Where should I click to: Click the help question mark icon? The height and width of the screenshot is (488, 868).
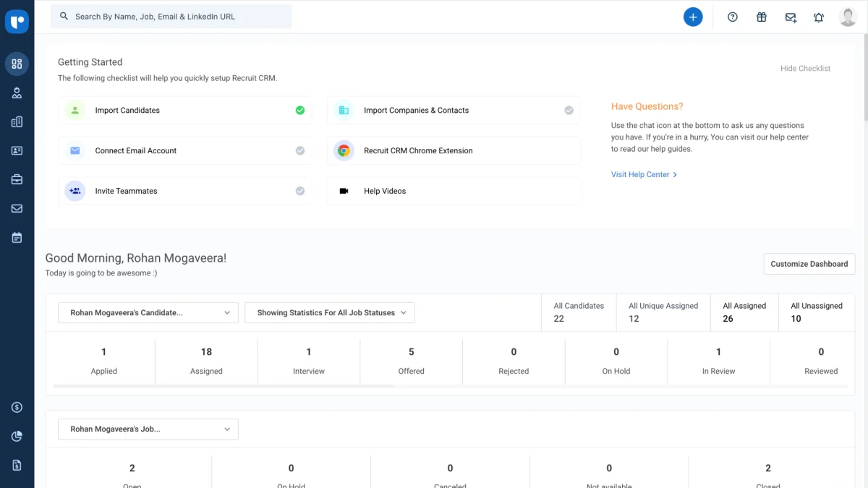[x=733, y=17]
